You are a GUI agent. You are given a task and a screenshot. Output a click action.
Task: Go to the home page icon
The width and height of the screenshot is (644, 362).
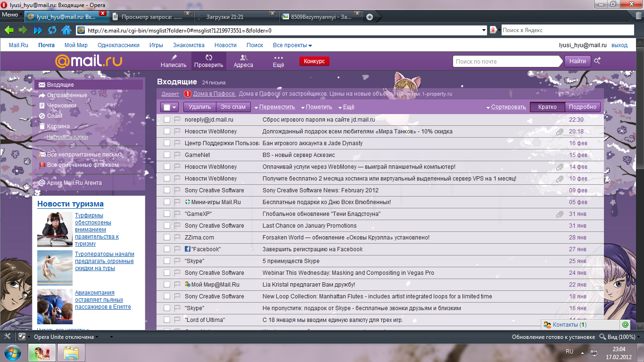pyautogui.click(x=66, y=30)
